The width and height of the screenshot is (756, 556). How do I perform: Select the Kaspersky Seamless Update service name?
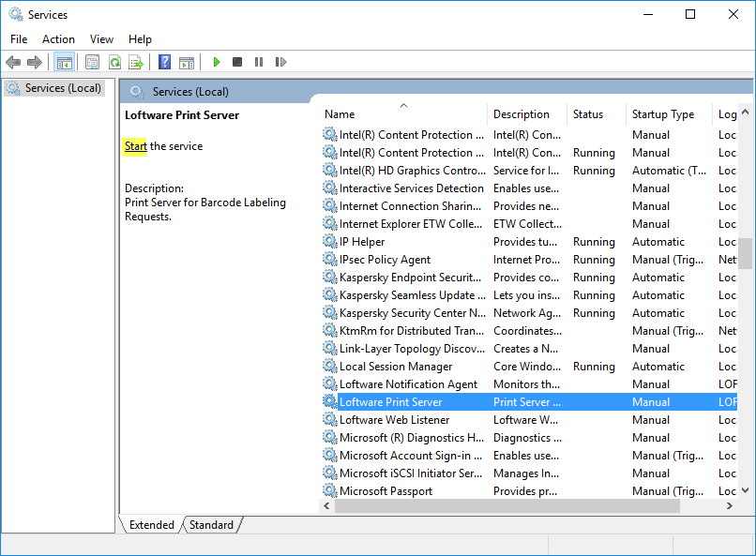(x=413, y=294)
